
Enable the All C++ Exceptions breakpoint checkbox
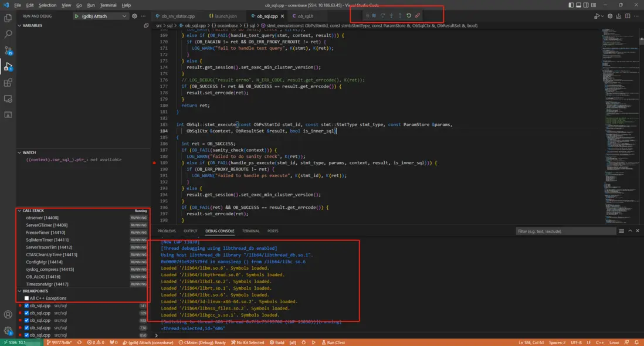point(26,298)
